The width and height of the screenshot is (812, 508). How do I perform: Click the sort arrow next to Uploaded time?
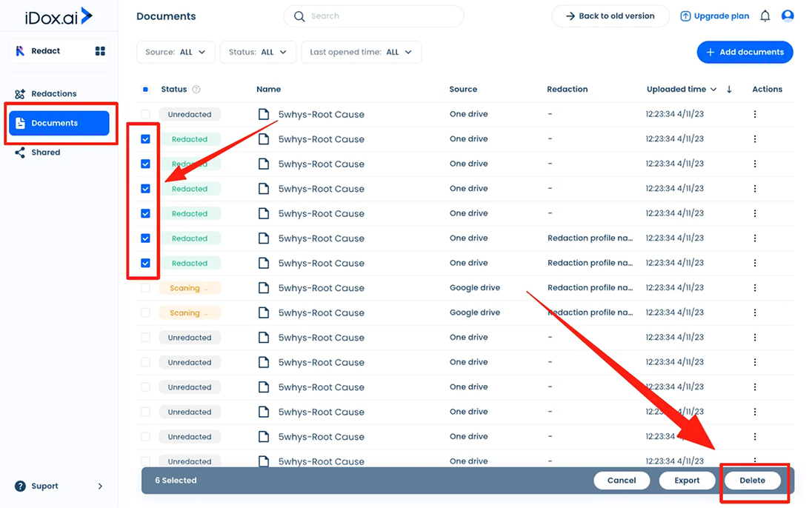point(729,90)
